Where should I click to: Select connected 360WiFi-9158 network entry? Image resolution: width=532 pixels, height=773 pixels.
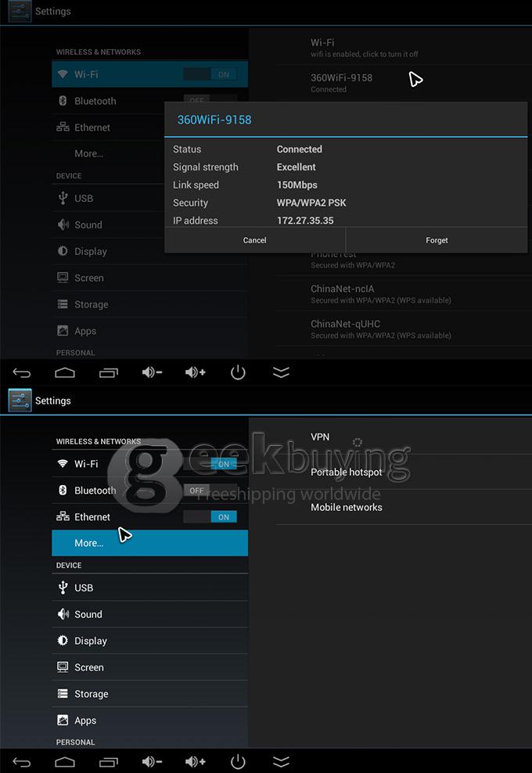pyautogui.click(x=404, y=83)
